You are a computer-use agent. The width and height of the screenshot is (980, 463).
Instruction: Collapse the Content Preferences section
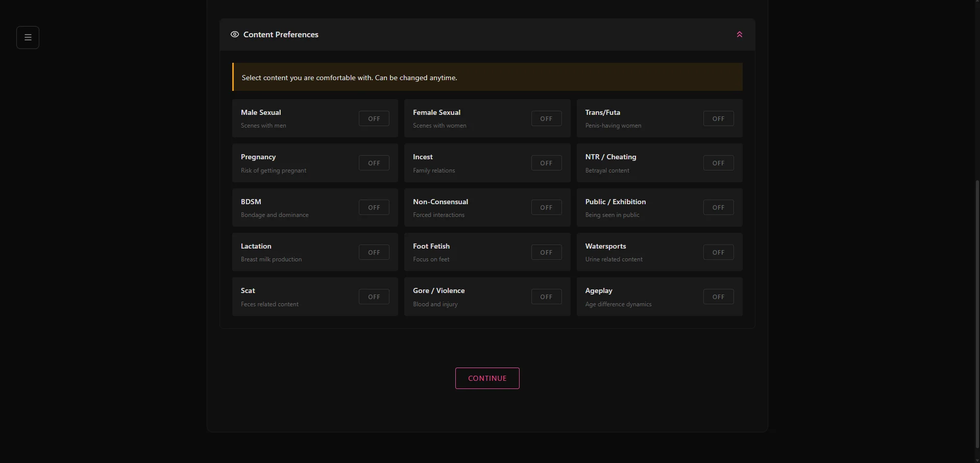(739, 34)
